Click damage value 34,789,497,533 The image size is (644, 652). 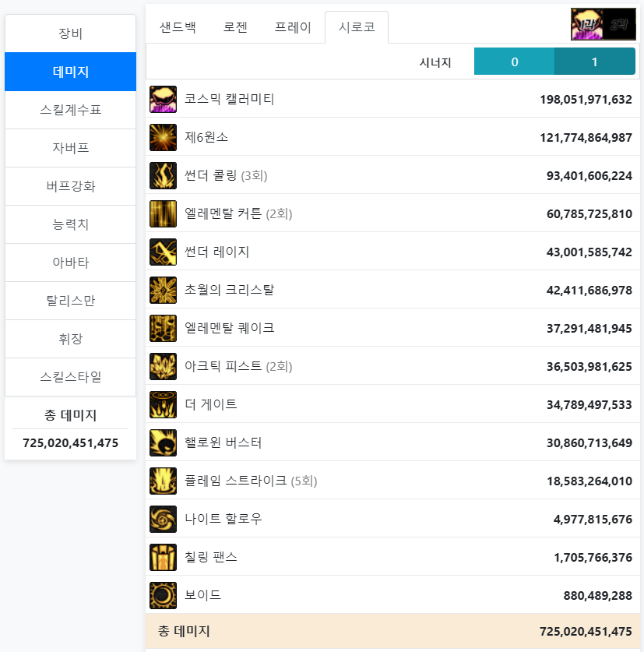click(589, 404)
